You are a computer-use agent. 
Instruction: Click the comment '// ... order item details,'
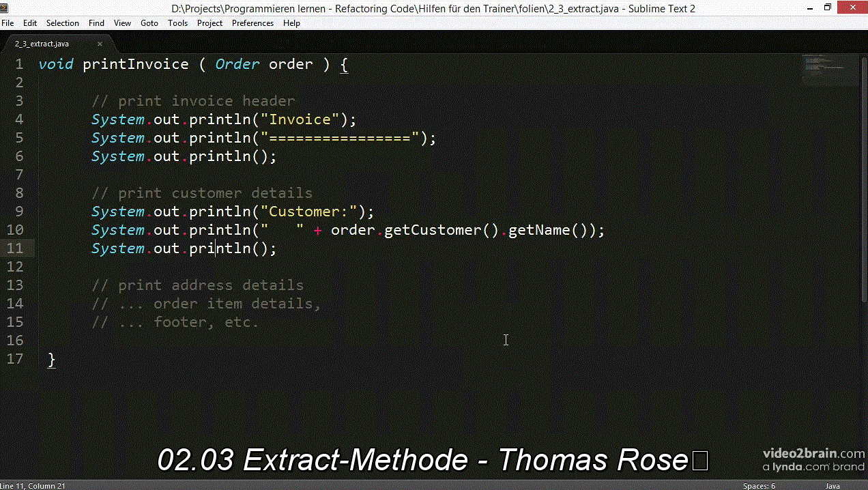coord(207,304)
